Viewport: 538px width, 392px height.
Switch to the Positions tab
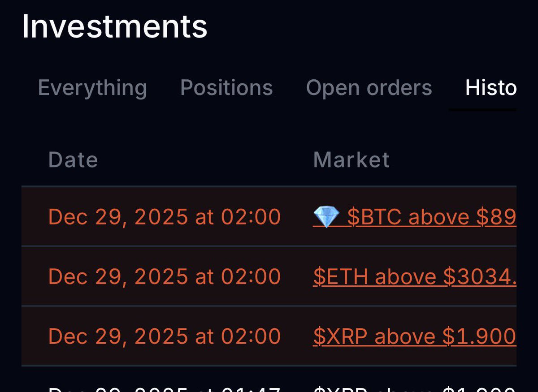(226, 88)
